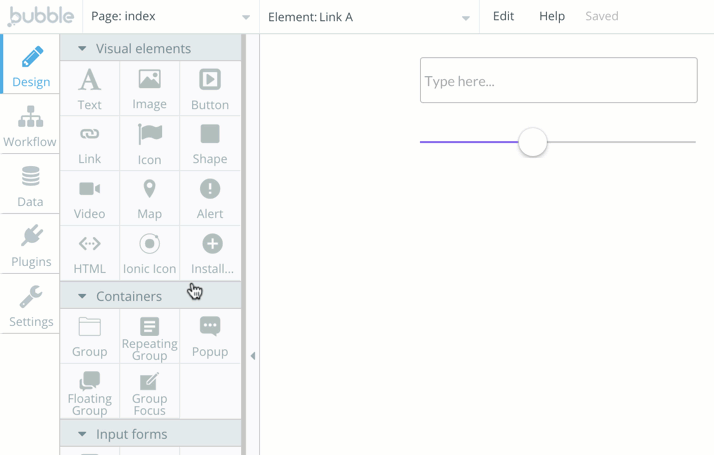Select the Group Focus container
The image size is (714, 455).
tap(149, 392)
